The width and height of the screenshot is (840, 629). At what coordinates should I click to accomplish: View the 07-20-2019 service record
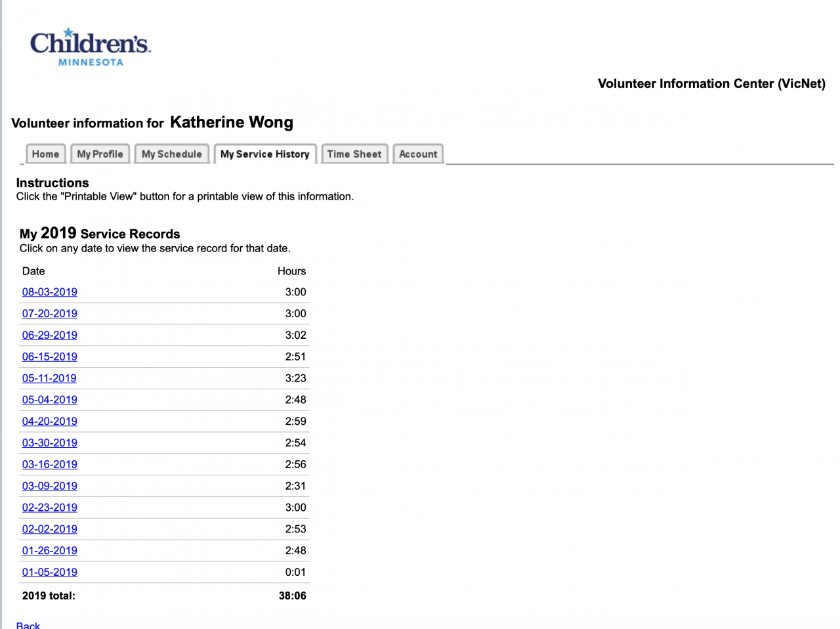50,314
